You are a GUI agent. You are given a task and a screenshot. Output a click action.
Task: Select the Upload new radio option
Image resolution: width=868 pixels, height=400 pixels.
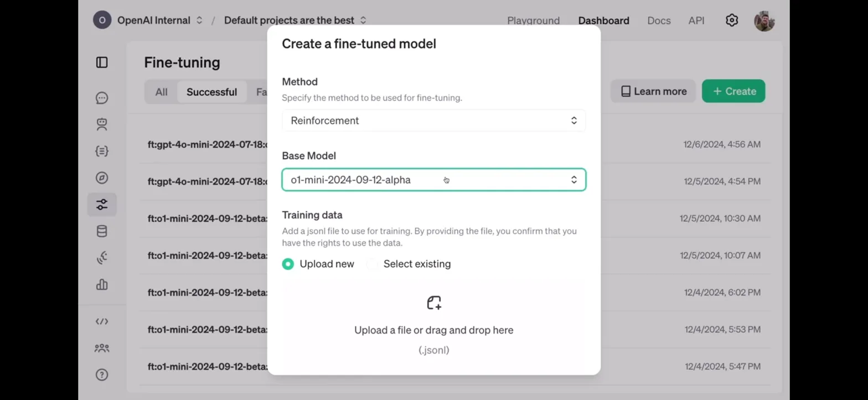tap(288, 264)
